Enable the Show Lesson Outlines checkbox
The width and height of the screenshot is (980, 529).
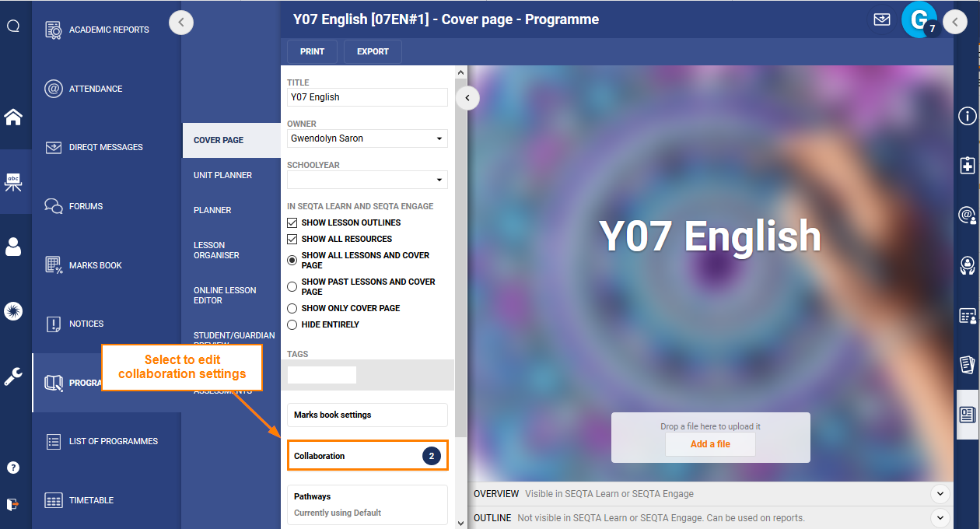click(292, 222)
